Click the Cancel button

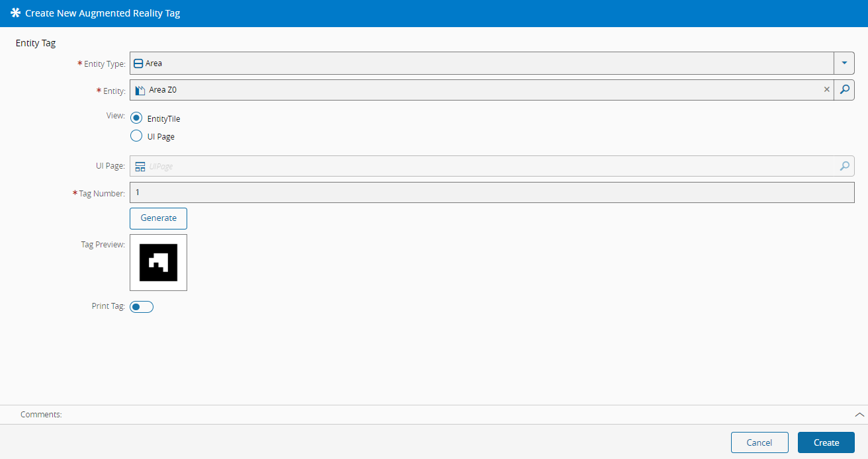[x=759, y=442]
